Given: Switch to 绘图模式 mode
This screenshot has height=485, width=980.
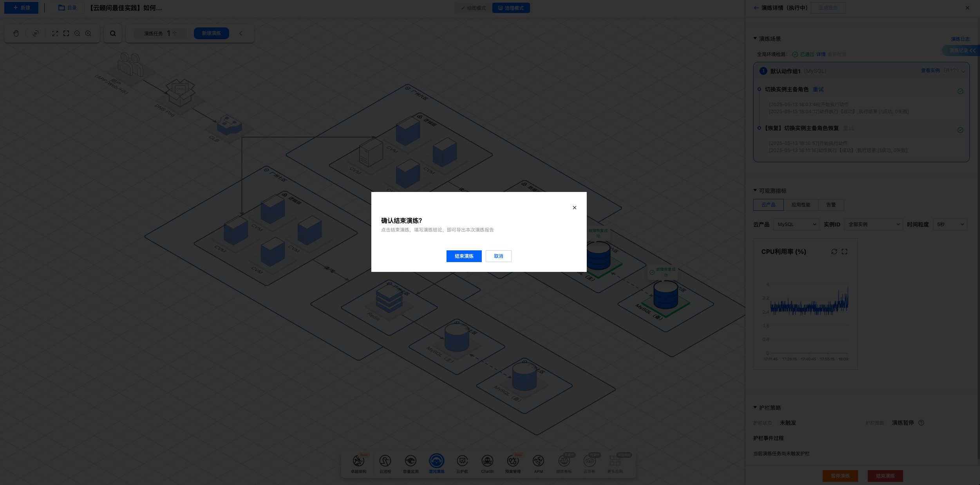Looking at the screenshot, I should (x=473, y=8).
